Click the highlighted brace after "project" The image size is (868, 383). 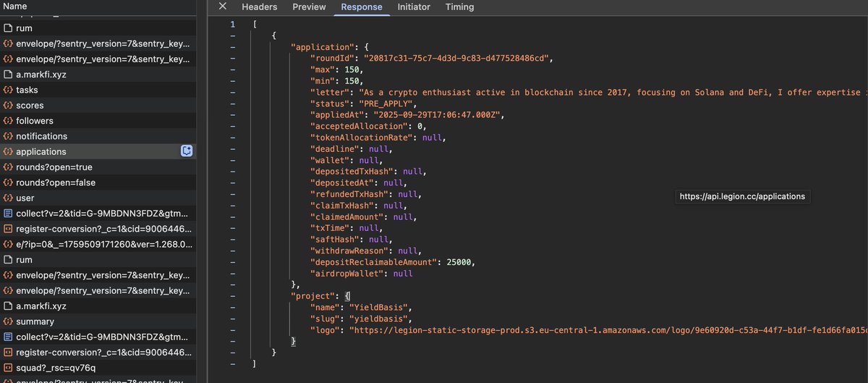(x=347, y=296)
